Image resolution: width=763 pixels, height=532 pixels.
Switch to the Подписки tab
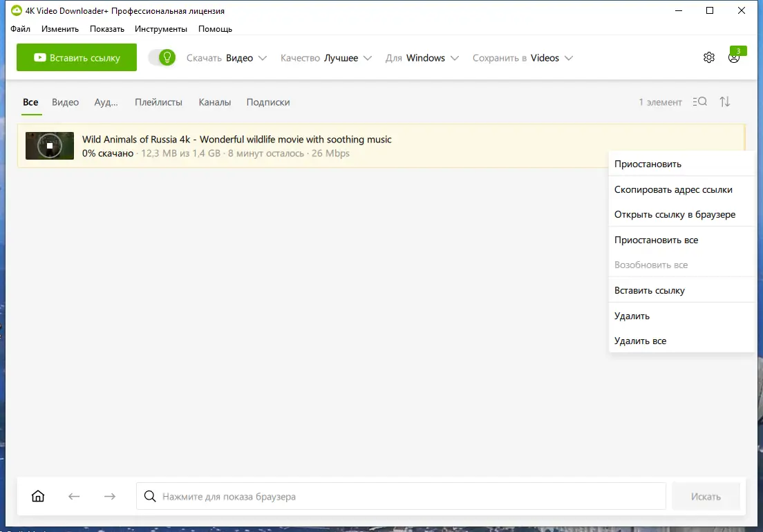(268, 102)
